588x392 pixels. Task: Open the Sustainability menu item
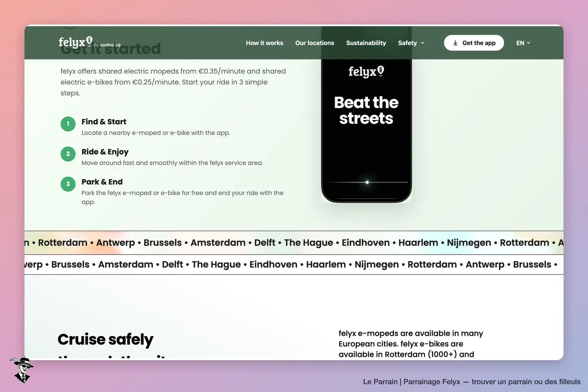(x=366, y=43)
